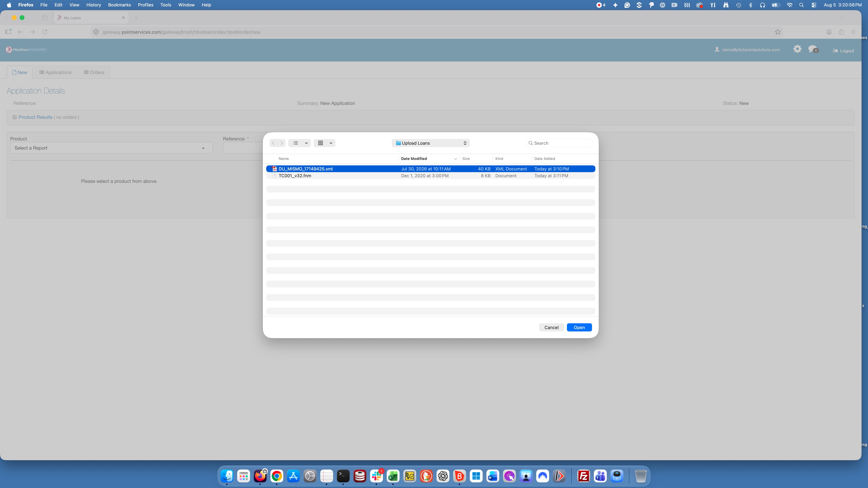Go forward in file dialog navigation
868x488 pixels.
tap(282, 143)
